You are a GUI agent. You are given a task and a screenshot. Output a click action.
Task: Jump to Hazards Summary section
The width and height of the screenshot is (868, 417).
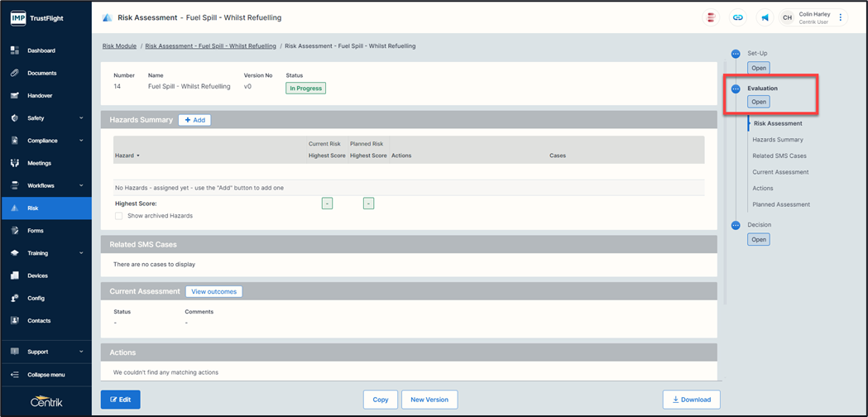[x=777, y=140]
